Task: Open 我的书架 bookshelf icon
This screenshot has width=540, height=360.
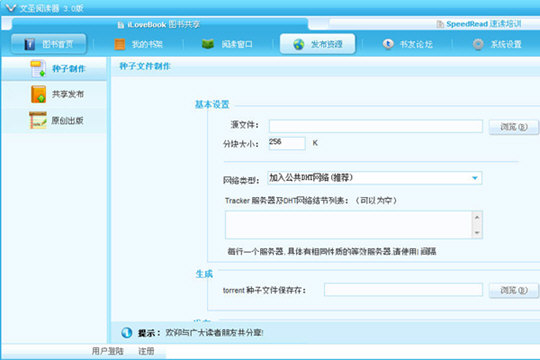Action: pyautogui.click(x=120, y=44)
